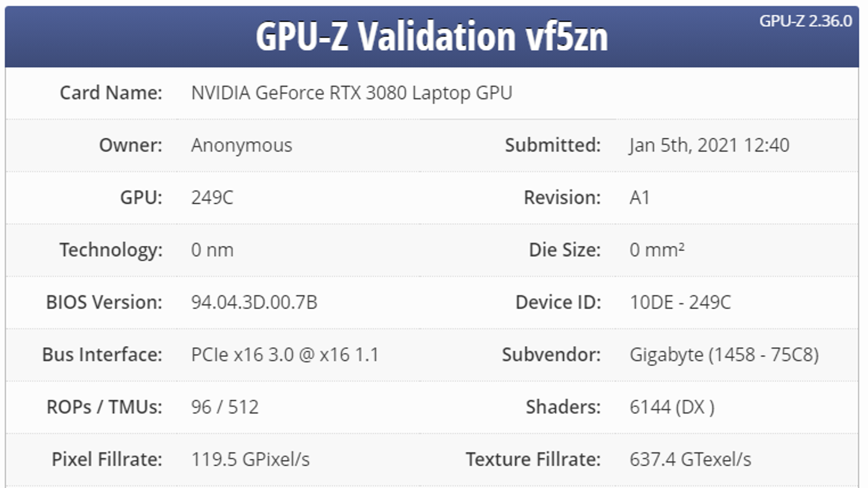Click the Shaders value 6144 (DX )

point(672,407)
